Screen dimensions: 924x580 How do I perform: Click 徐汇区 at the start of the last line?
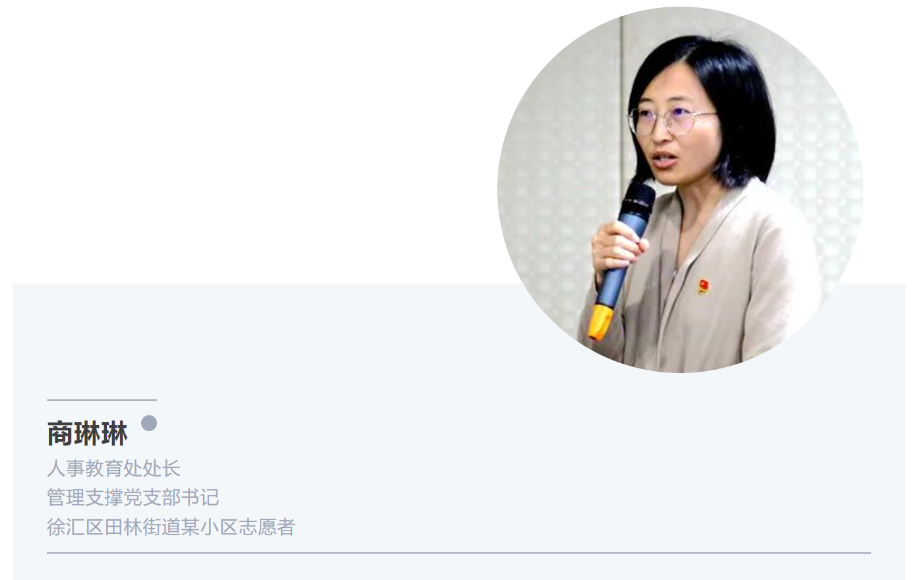[75, 527]
